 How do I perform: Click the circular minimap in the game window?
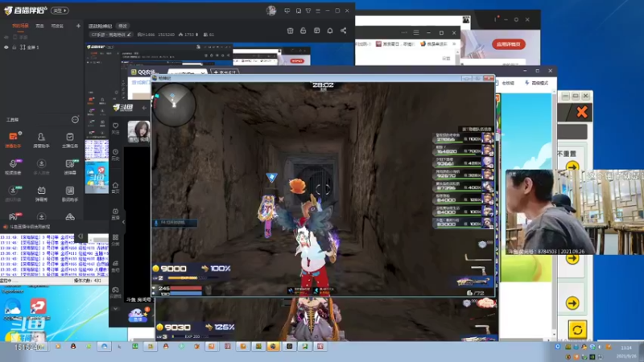coord(174,105)
